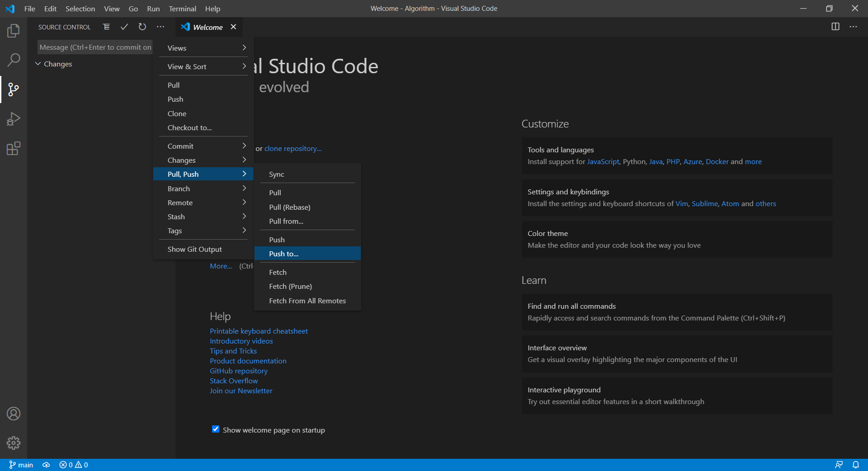Screen dimensions: 868x471
Task: Choose Pull (Rebase) option
Action: point(307,207)
